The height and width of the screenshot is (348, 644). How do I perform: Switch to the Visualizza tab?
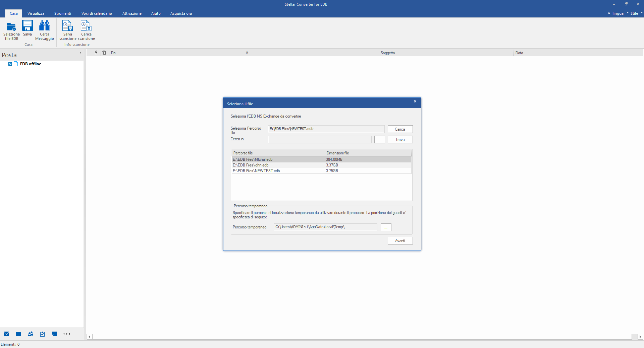click(x=36, y=13)
